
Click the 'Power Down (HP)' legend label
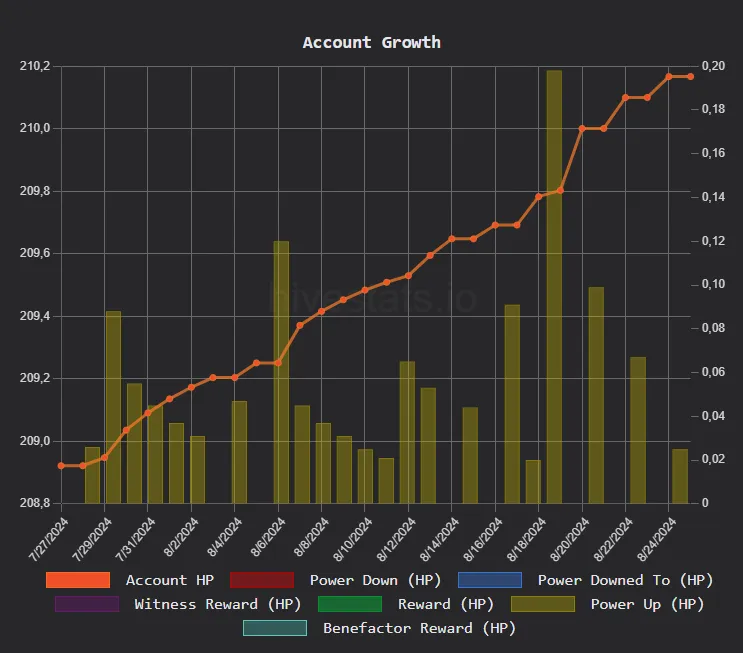pos(375,580)
